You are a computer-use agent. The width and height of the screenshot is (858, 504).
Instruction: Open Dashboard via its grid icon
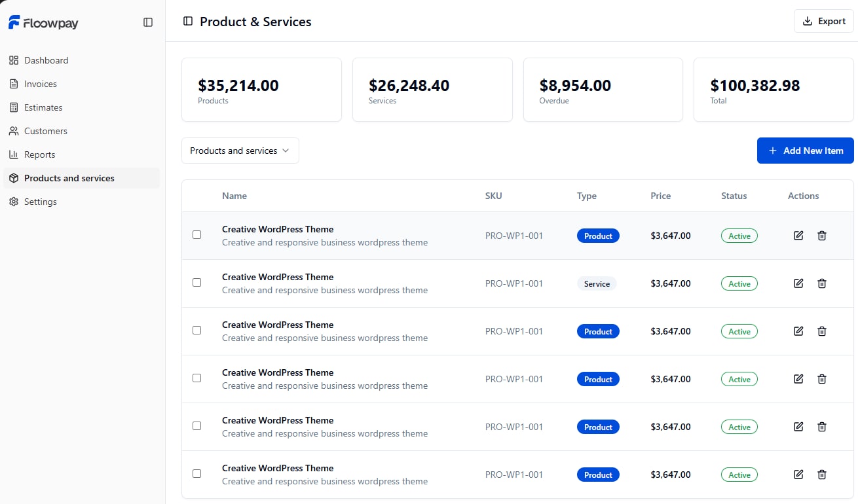[14, 60]
